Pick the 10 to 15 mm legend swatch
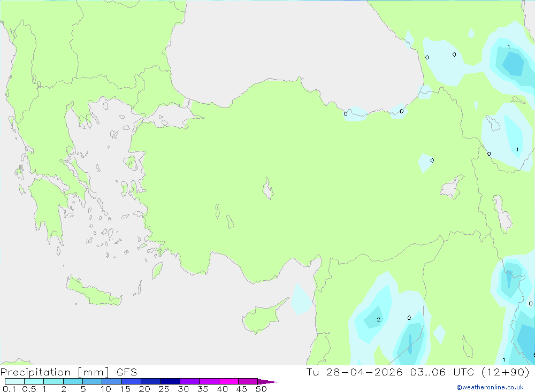 coord(112,381)
